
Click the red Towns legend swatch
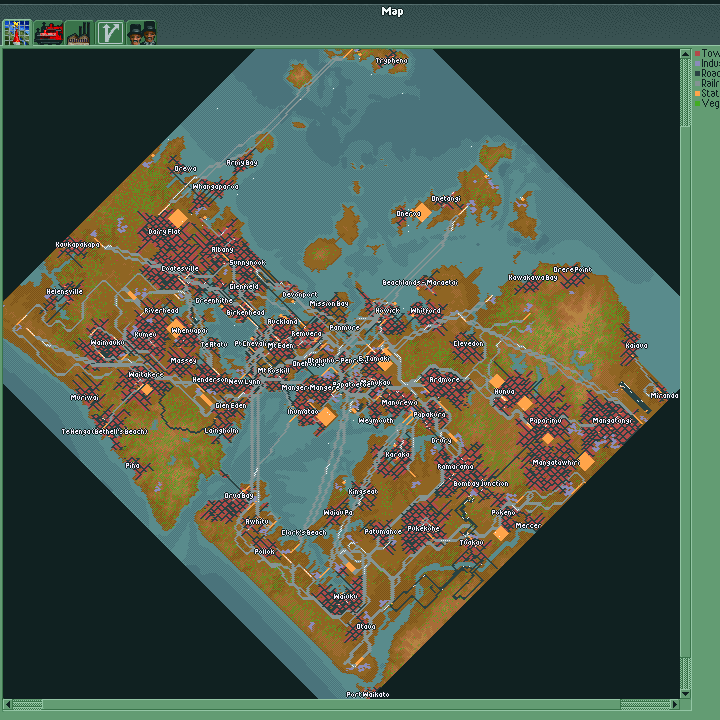tap(698, 54)
